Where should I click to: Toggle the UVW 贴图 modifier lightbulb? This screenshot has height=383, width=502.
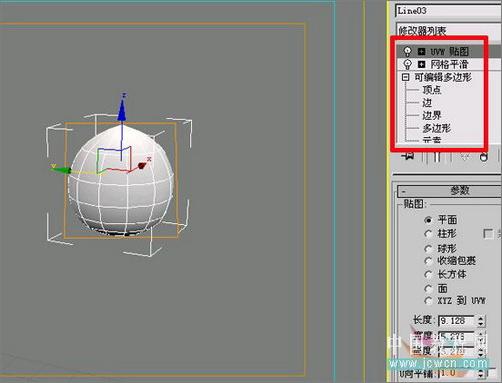pyautogui.click(x=407, y=51)
